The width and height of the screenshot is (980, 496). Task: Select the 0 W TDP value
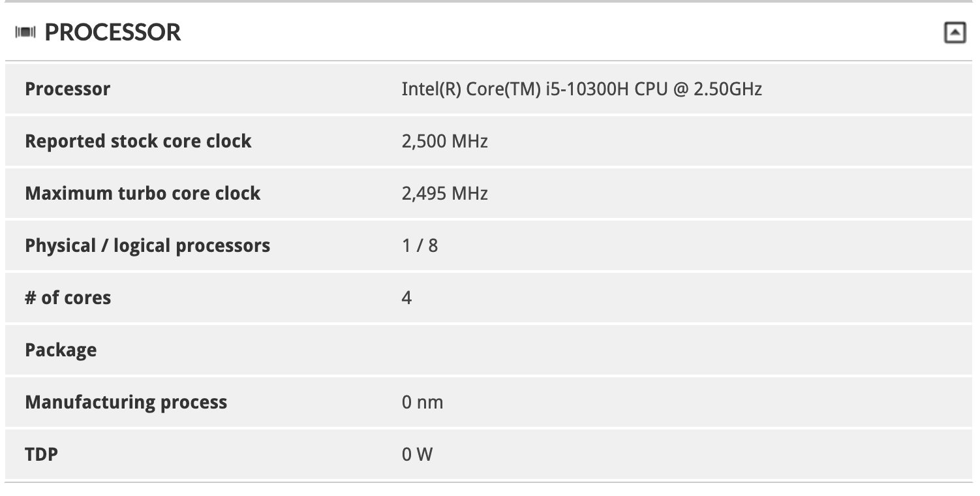point(418,454)
